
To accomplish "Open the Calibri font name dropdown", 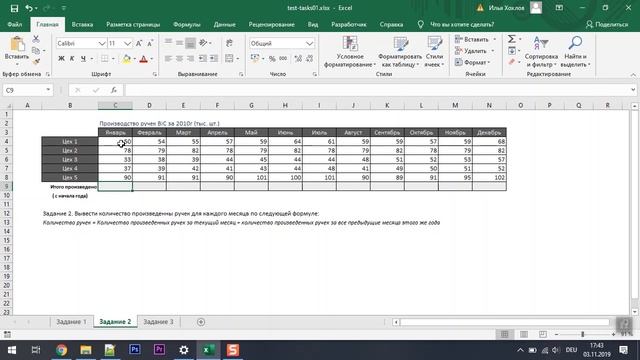I will 102,43.
